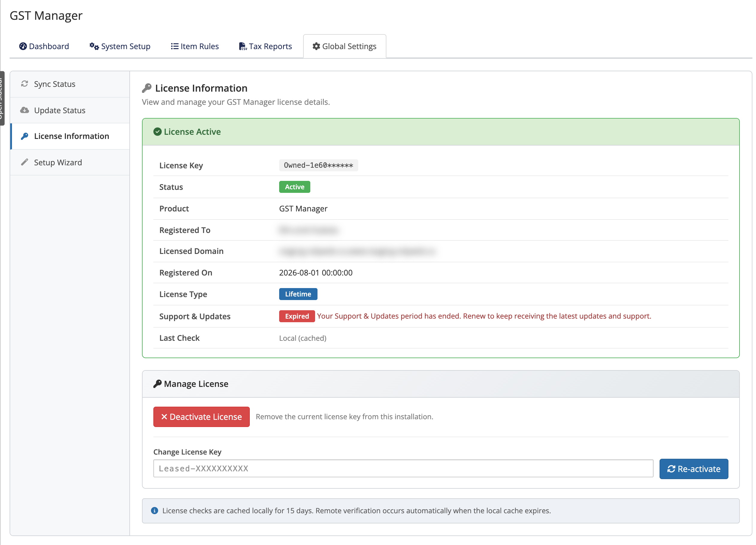Click the Support & Updates expiry message
This screenshot has height=545, width=756.
[x=484, y=316]
